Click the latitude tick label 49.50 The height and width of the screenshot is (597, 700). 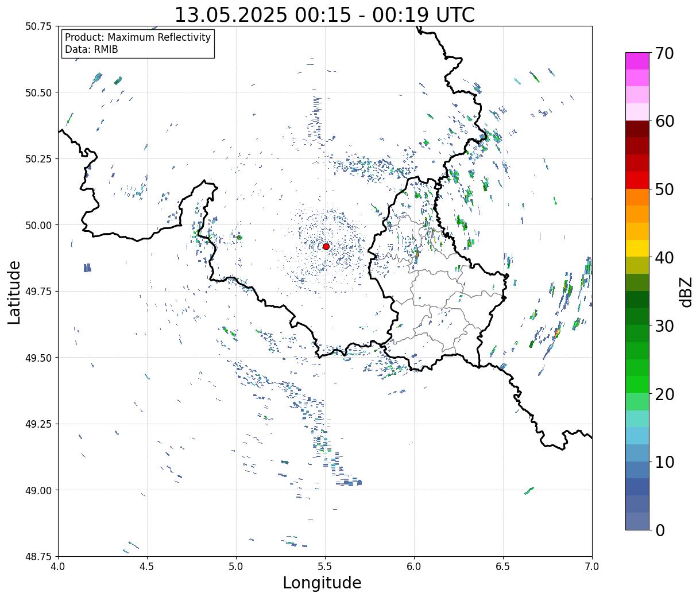(38, 358)
